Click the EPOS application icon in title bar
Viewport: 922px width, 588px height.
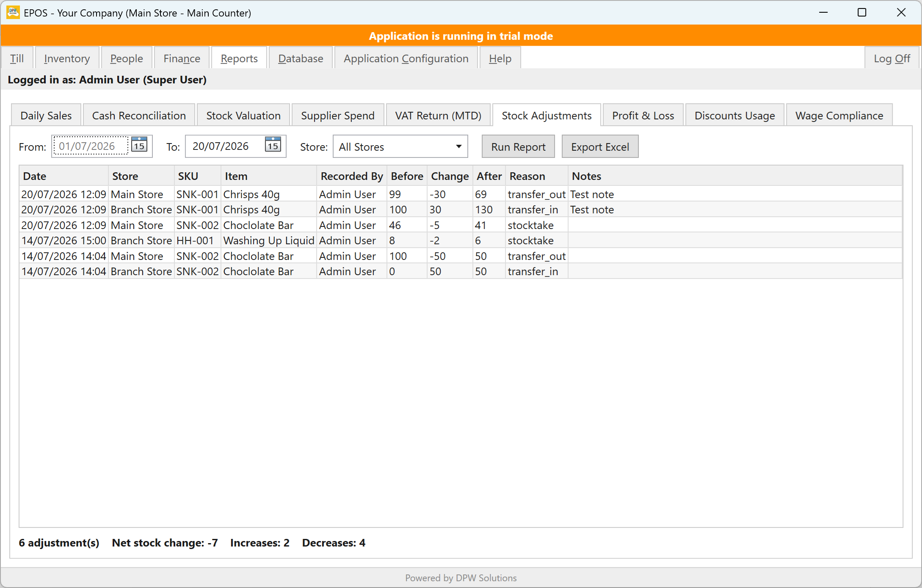tap(13, 12)
